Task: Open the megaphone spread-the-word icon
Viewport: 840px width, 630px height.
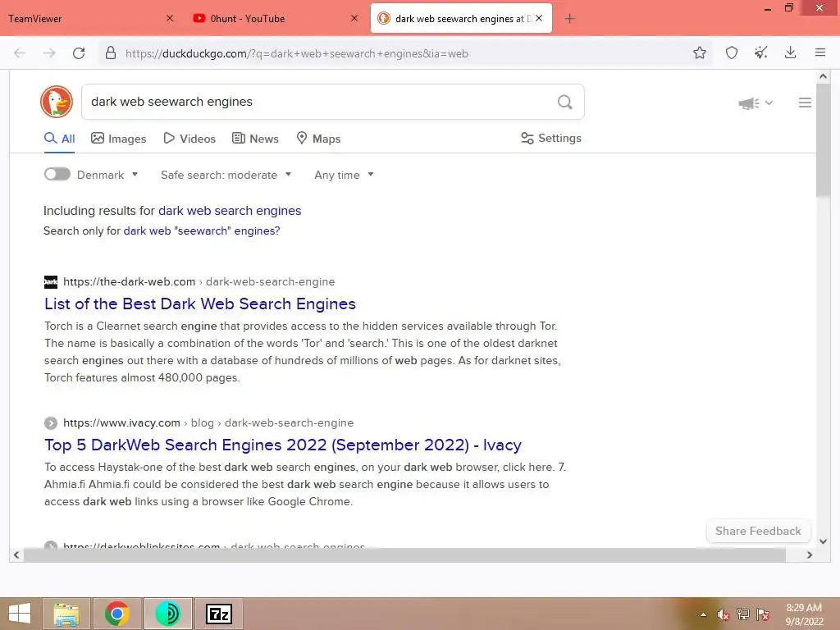Action: 749,103
